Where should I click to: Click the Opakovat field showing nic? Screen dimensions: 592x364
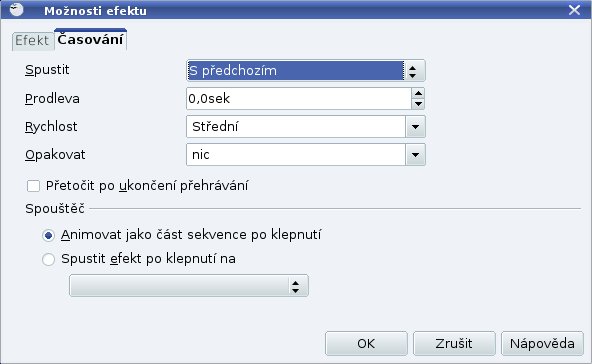296,154
